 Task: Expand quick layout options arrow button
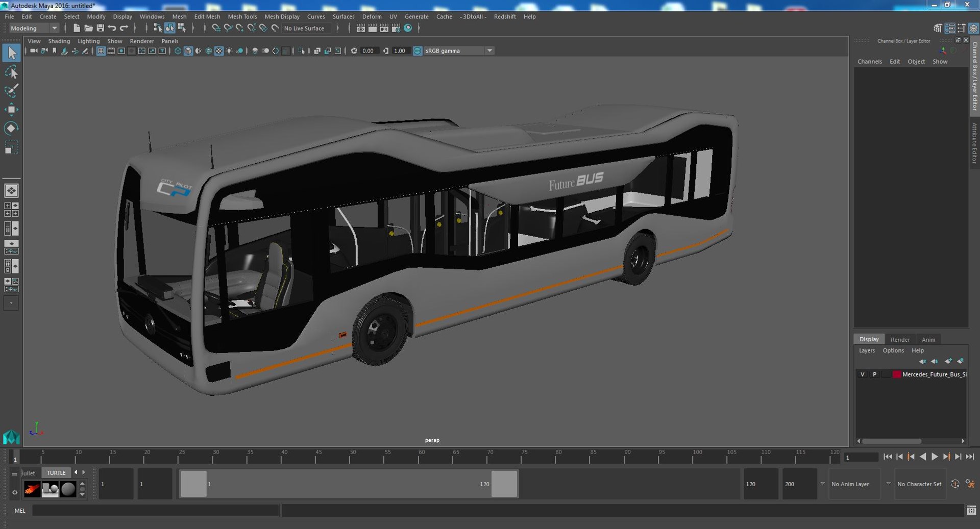[x=11, y=303]
